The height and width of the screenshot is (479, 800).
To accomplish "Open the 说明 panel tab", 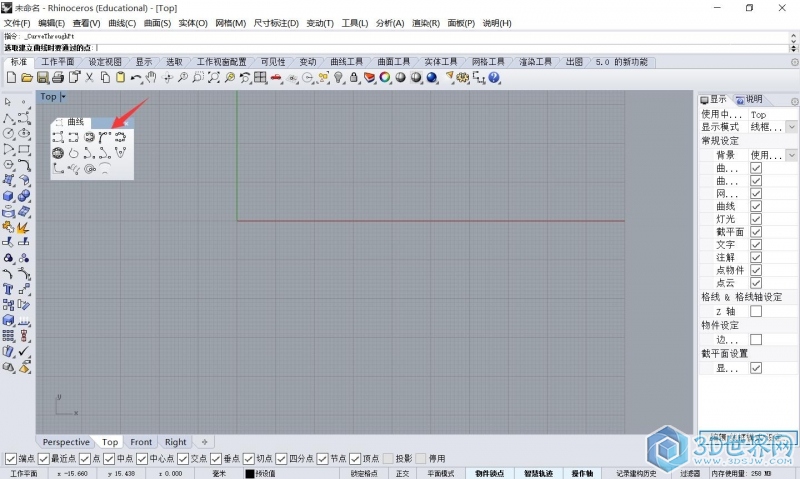I will tap(748, 99).
